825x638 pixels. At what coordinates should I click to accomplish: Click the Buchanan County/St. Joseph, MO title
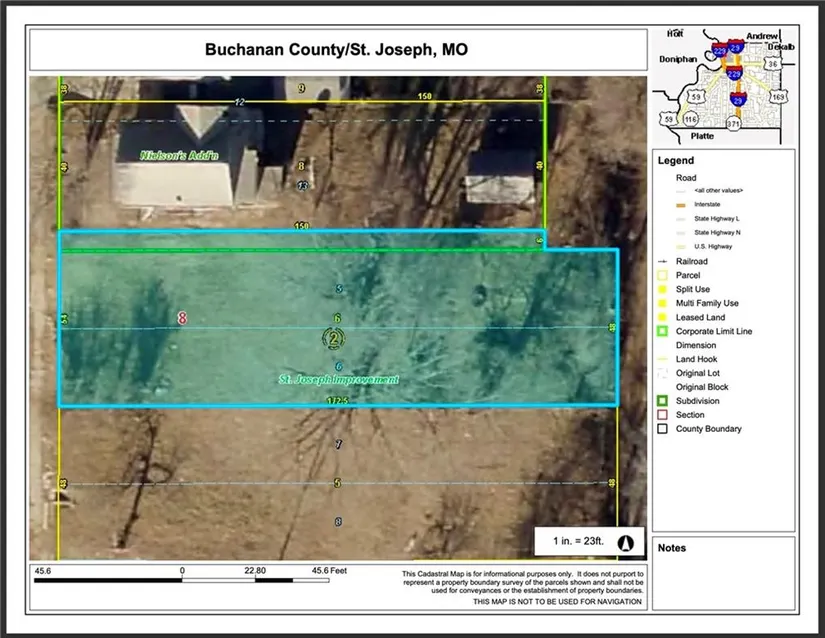tap(337, 49)
